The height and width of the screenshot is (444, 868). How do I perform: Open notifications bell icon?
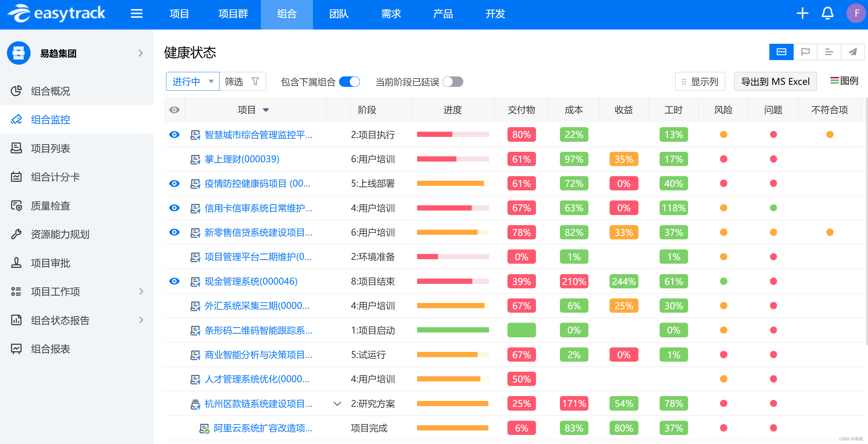(827, 14)
